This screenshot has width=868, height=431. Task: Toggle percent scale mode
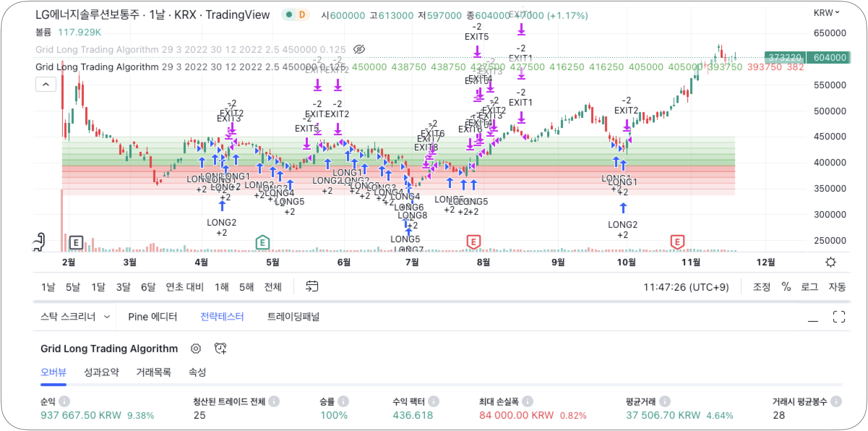tap(786, 287)
